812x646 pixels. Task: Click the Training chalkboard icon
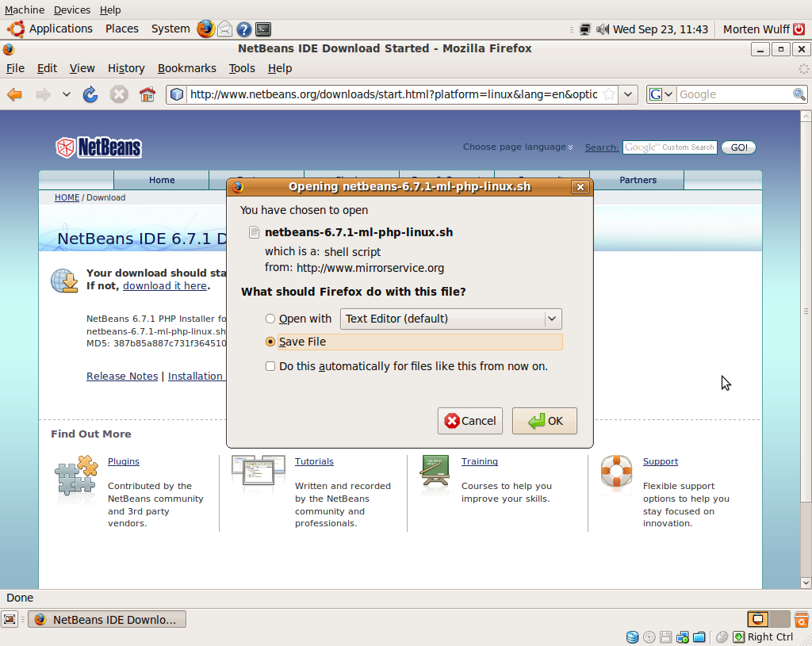[x=435, y=472]
